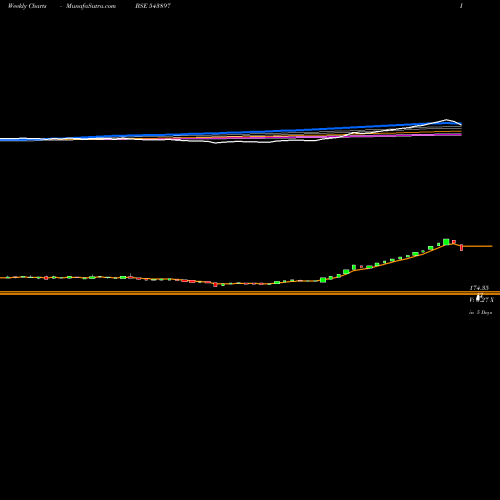Click the "V: 0.27 X" volume label
Viewport: 500px width, 500px height.
pos(481,300)
